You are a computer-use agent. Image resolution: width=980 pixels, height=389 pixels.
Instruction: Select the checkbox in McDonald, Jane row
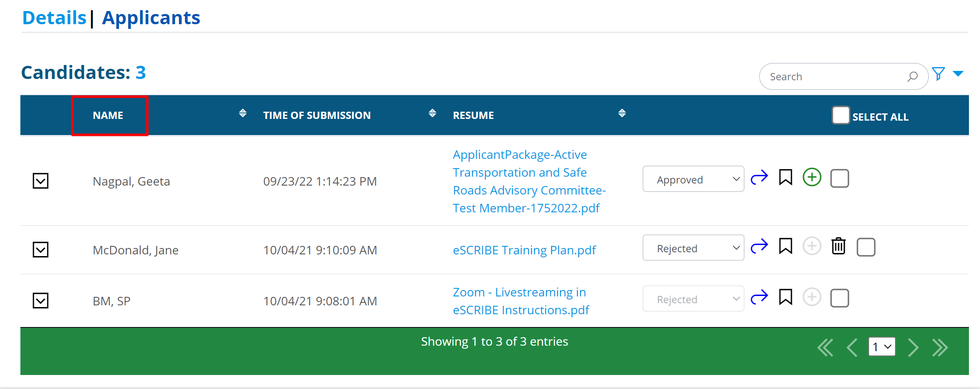(866, 247)
